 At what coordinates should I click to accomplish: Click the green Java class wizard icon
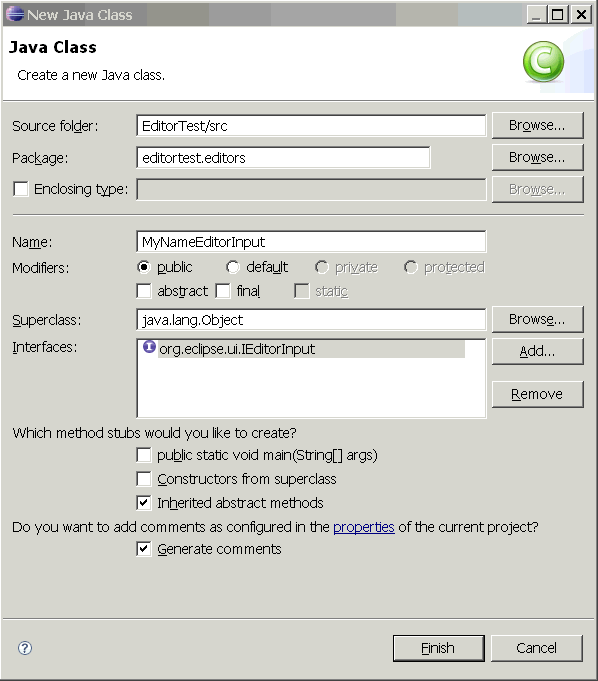coord(543,62)
